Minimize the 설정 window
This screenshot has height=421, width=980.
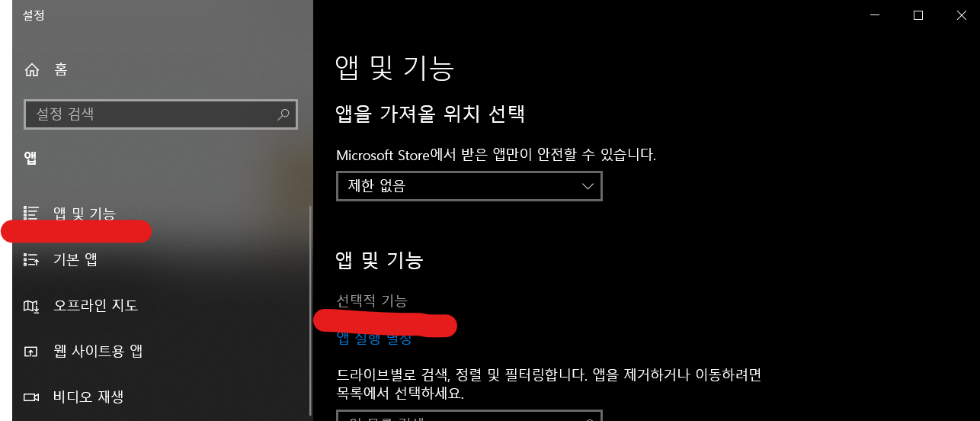tap(875, 15)
